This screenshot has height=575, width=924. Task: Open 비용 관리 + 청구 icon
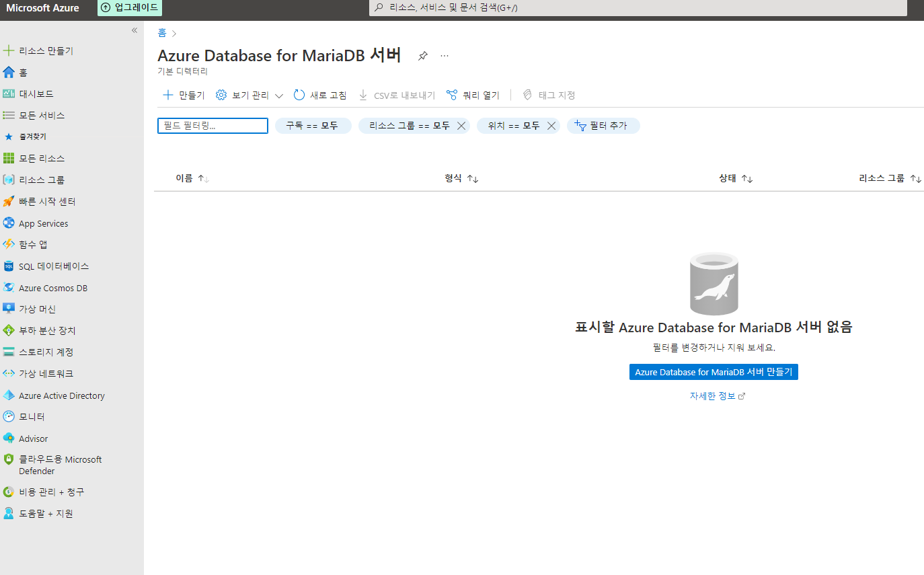(9, 492)
